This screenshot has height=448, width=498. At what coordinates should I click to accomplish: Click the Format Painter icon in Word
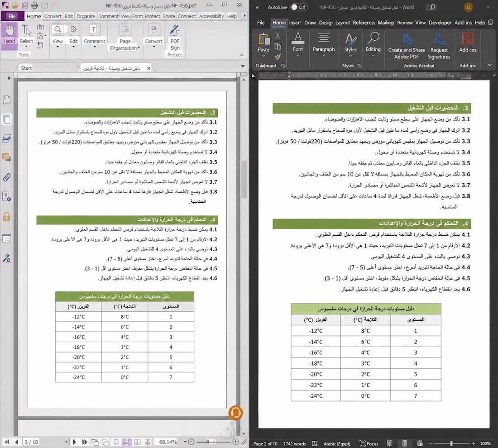[x=278, y=57]
